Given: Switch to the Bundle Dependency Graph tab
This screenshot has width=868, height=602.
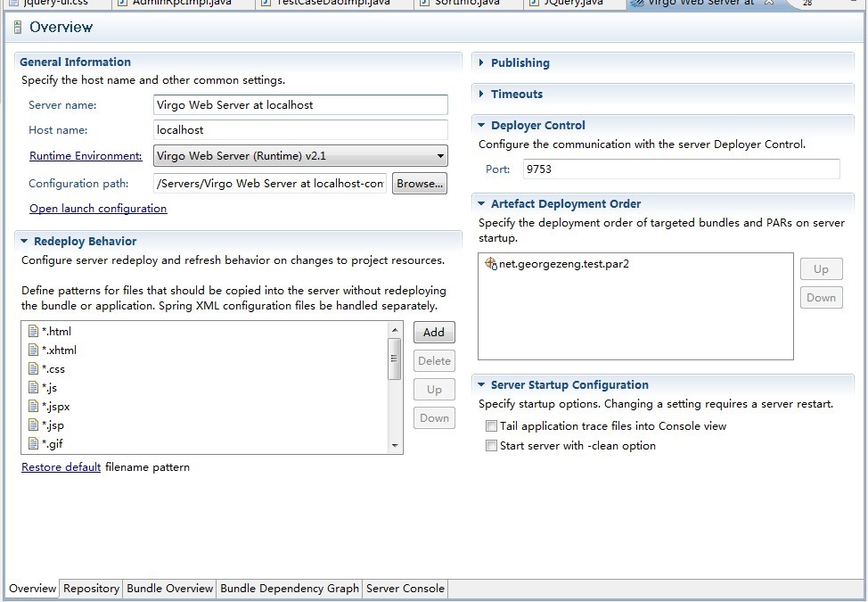Looking at the screenshot, I should 290,588.
